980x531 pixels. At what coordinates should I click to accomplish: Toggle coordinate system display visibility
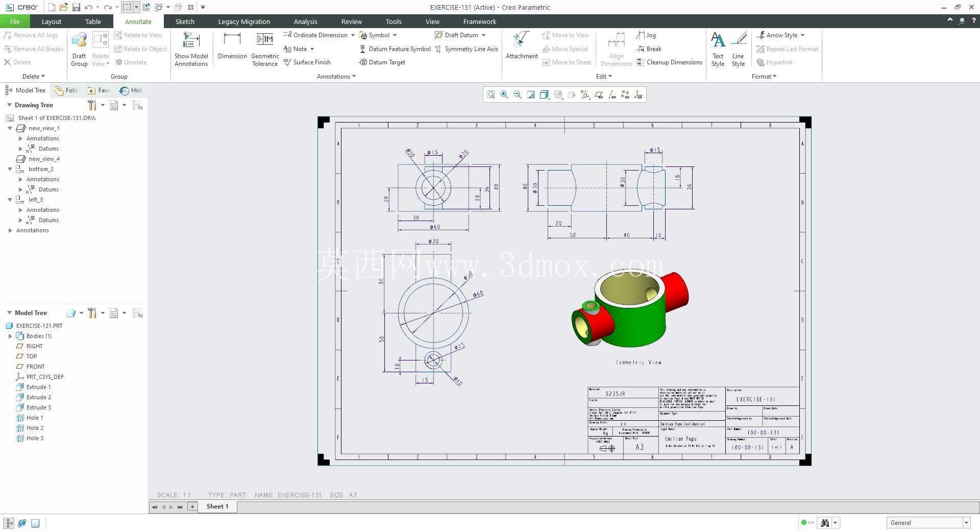click(638, 94)
